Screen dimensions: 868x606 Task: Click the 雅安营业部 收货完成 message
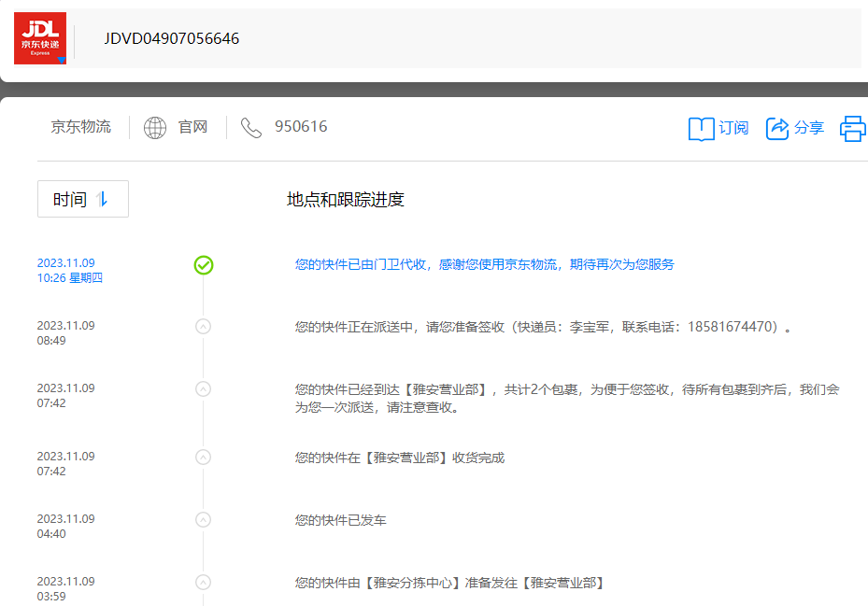point(400,458)
